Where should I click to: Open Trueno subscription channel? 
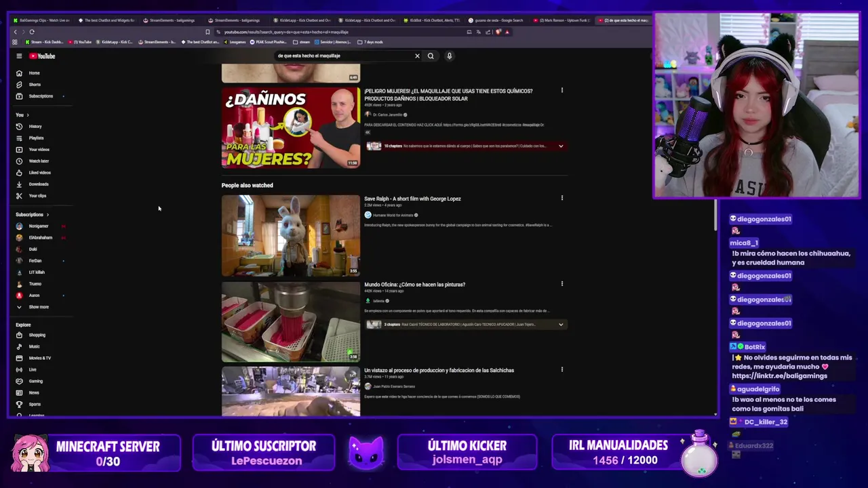(x=29, y=284)
